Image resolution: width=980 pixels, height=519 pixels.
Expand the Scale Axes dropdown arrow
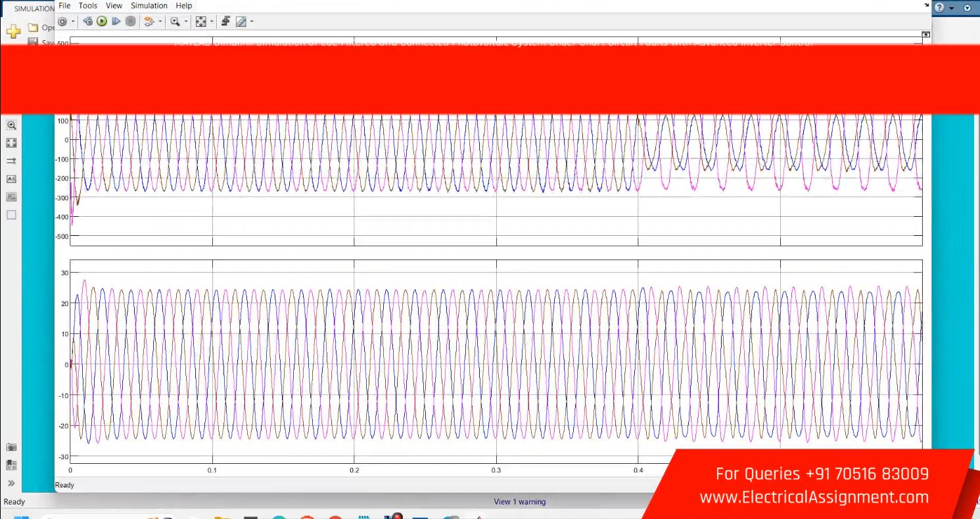(x=212, y=22)
